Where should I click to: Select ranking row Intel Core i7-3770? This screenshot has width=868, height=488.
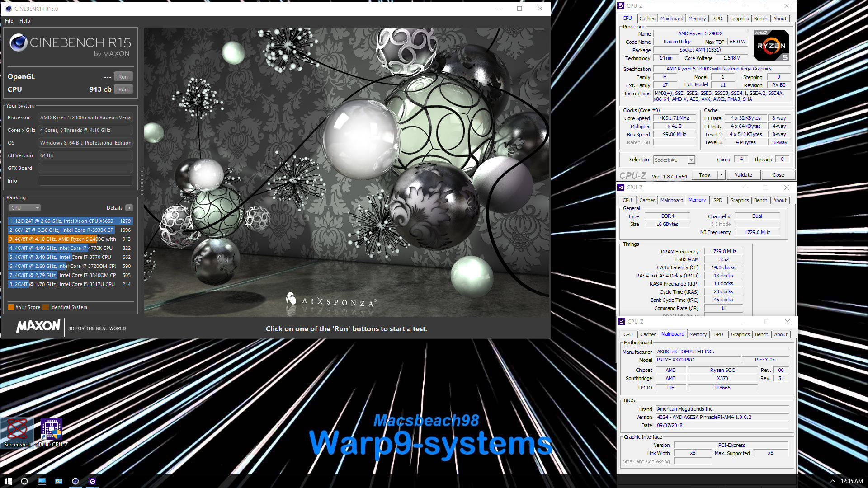[70, 257]
